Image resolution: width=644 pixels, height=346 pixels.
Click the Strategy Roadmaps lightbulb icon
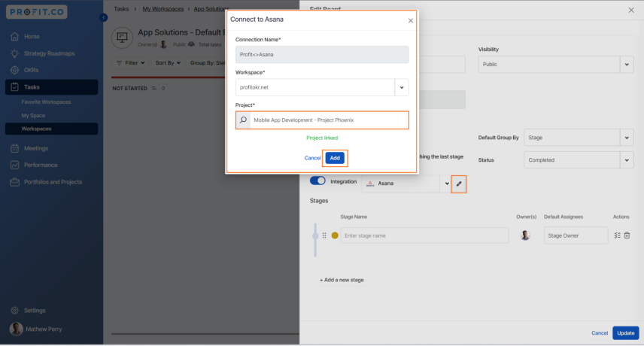[14, 53]
